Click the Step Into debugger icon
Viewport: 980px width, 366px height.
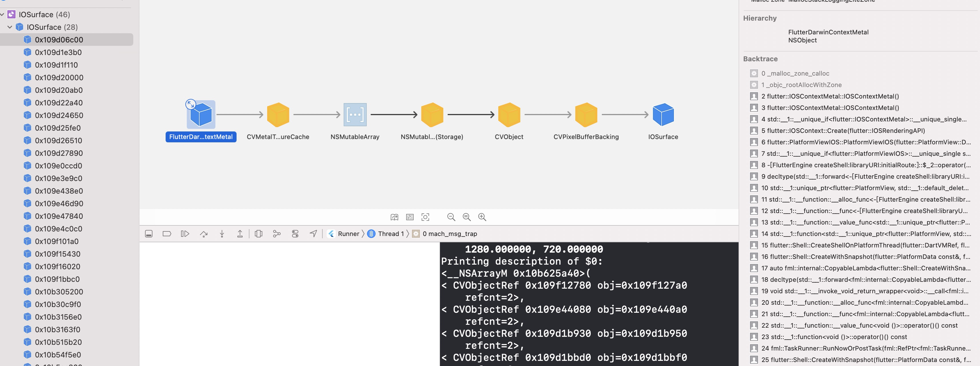[222, 233]
